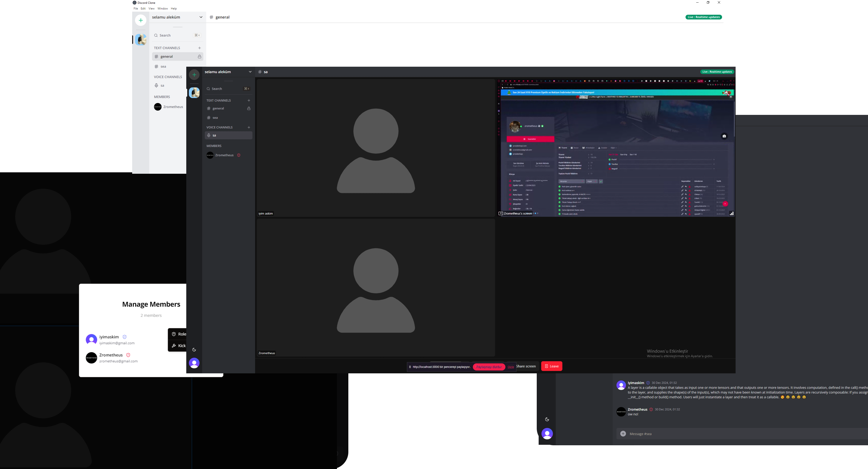Toggle dark mode moon in the voice window

pyautogui.click(x=194, y=350)
